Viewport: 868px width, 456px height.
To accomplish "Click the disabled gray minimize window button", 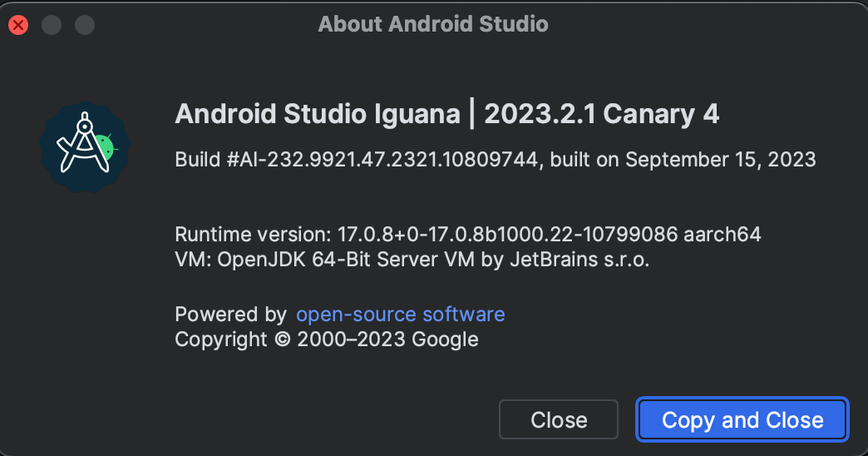I will pos(52,25).
